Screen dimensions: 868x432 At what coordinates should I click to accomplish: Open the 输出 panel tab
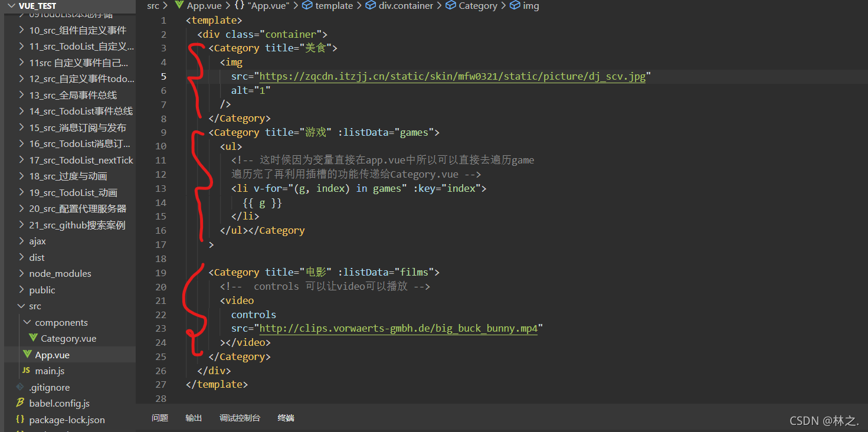tap(194, 418)
